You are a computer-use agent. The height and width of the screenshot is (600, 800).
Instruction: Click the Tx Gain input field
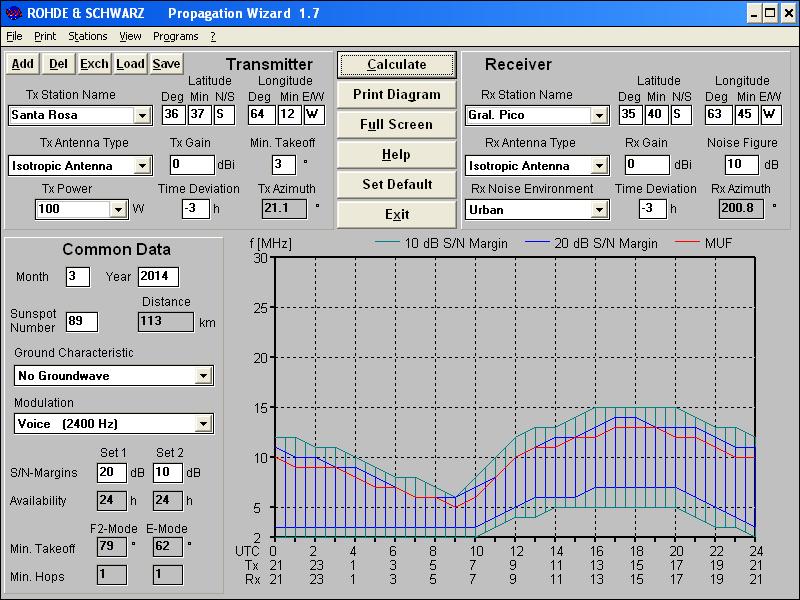(x=192, y=164)
